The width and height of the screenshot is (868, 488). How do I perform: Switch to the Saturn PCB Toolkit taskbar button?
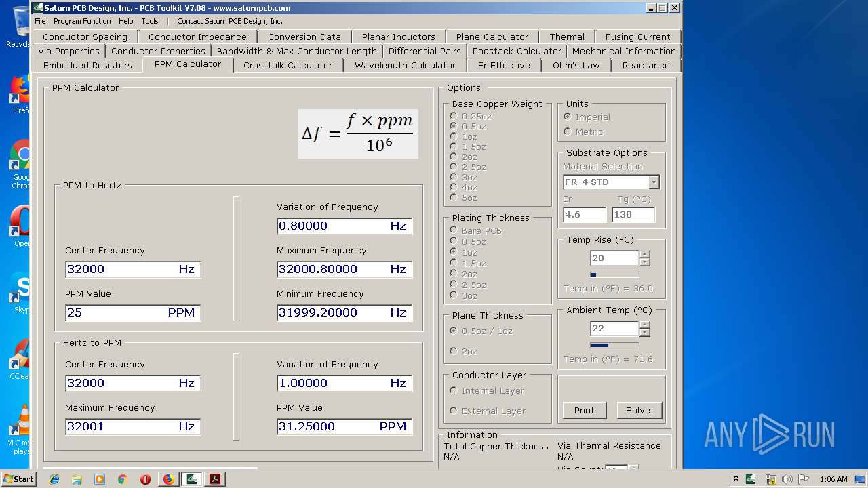tap(192, 479)
